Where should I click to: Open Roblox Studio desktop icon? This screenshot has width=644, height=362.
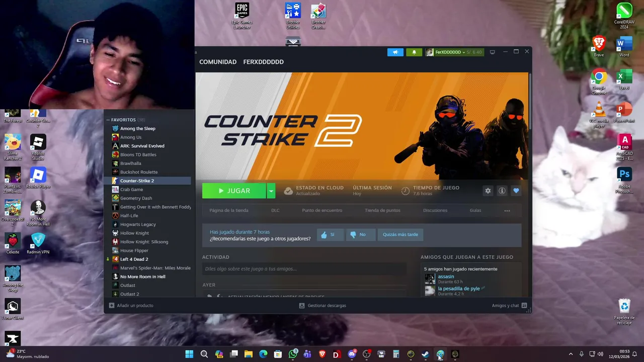click(x=38, y=147)
